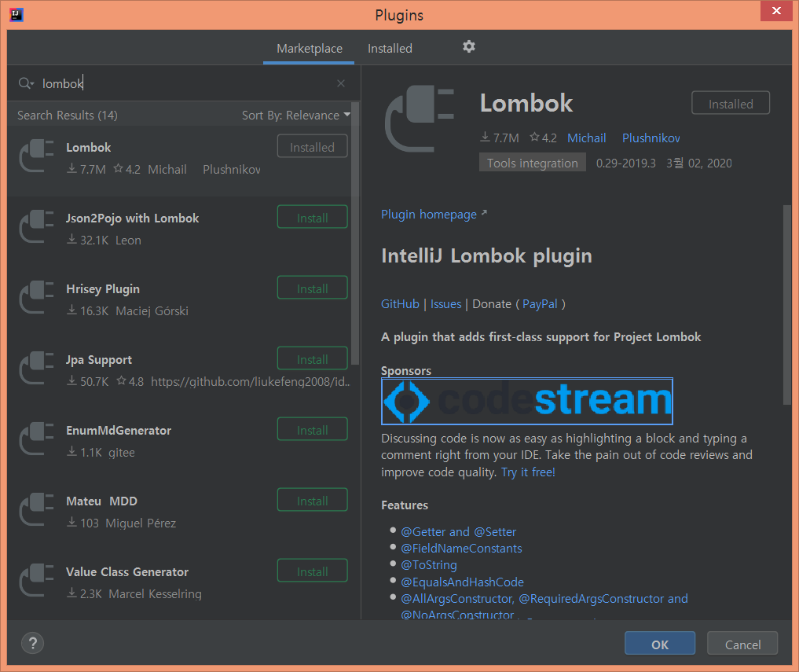Open the Issues link

click(446, 304)
